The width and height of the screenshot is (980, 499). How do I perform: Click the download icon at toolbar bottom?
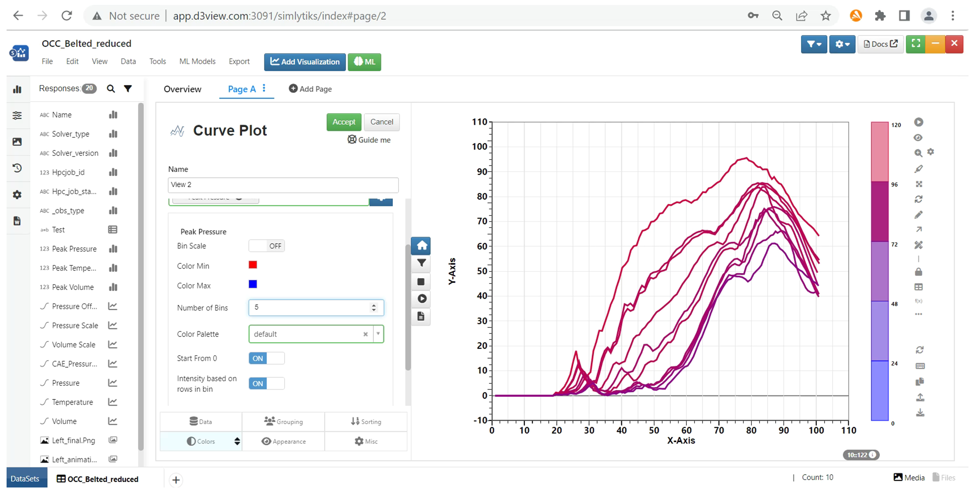pos(920,413)
